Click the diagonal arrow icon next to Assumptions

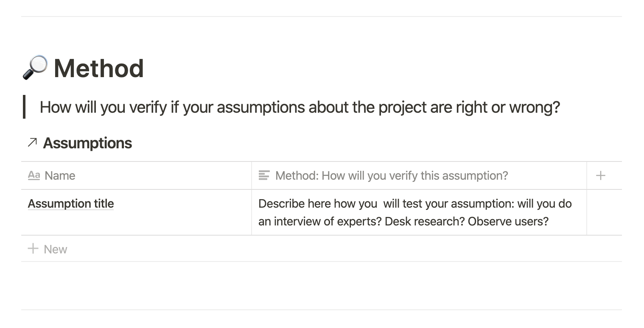coord(31,143)
